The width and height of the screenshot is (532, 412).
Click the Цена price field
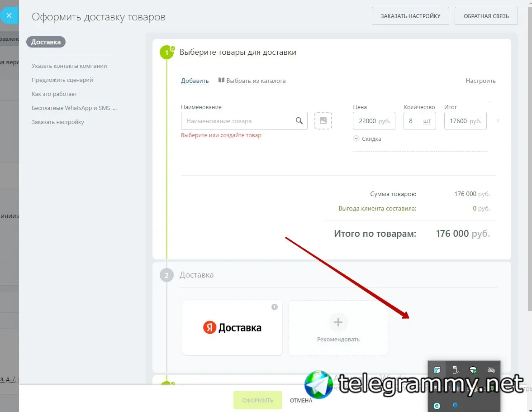point(374,121)
